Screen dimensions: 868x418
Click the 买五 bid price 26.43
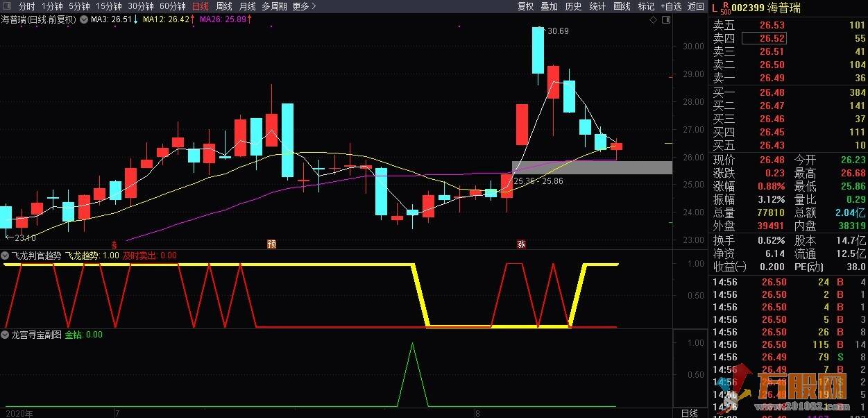pyautogui.click(x=772, y=145)
